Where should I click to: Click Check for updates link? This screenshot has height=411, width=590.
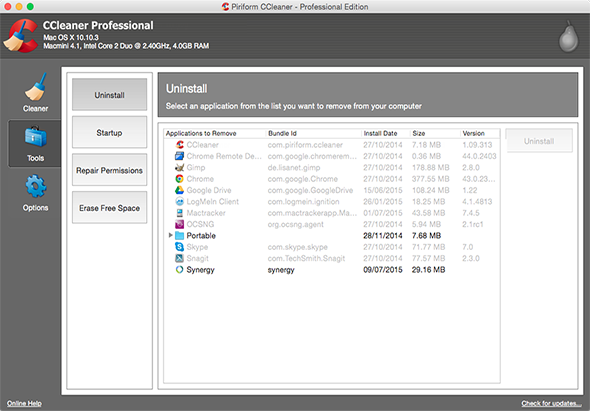pos(551,403)
